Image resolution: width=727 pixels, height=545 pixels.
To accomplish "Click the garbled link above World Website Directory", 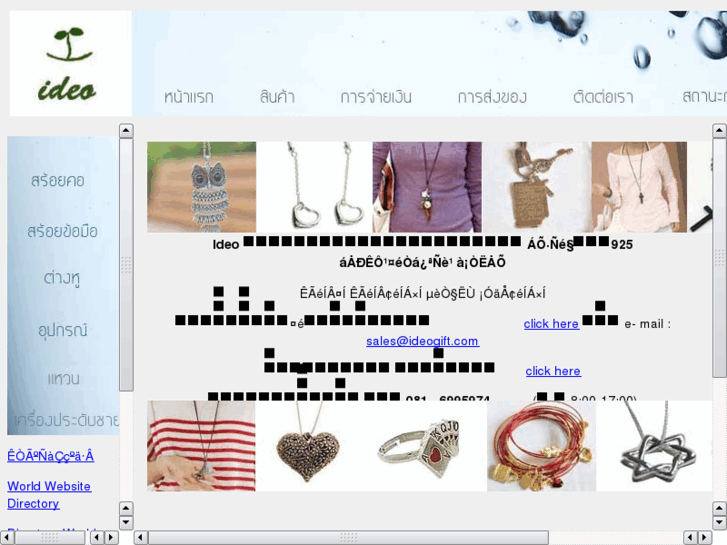I will pyautogui.click(x=51, y=456).
